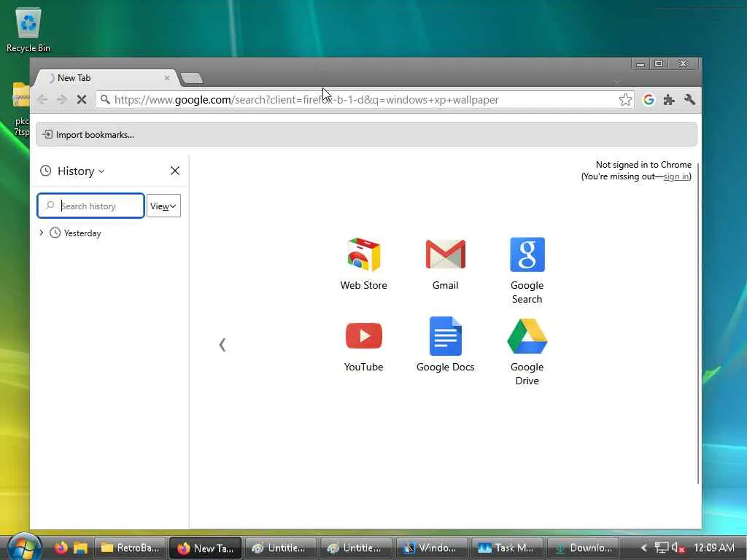
Task: Switch to first Untitle... Paint window
Action: [x=281, y=548]
